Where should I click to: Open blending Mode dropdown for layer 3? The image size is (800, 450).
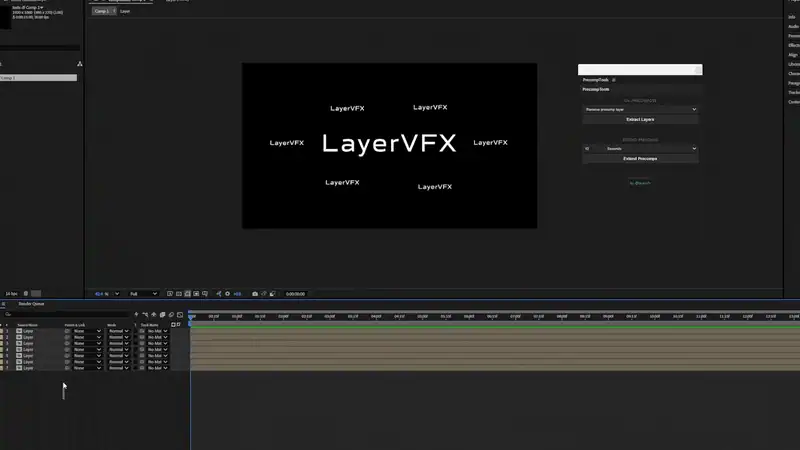click(118, 343)
